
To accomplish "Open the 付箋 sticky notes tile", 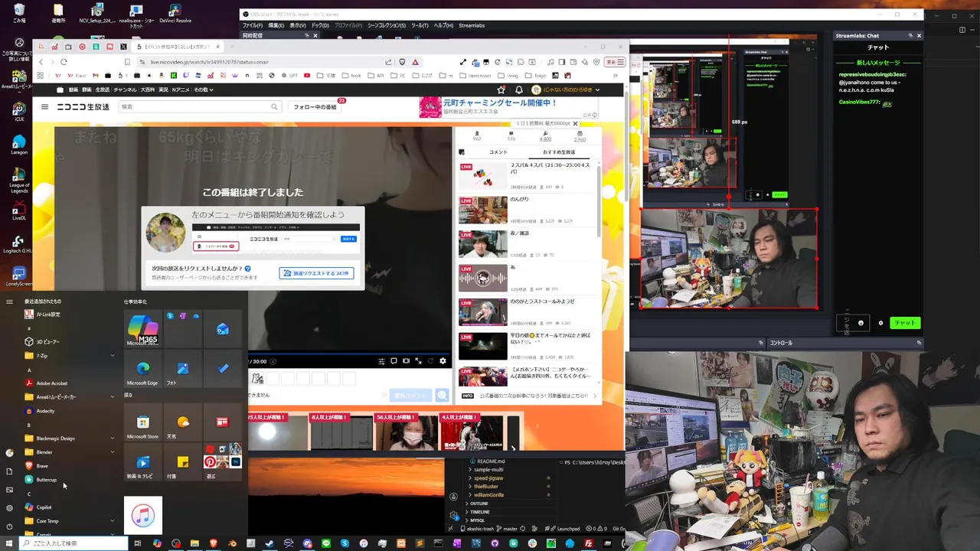I will pyautogui.click(x=182, y=462).
